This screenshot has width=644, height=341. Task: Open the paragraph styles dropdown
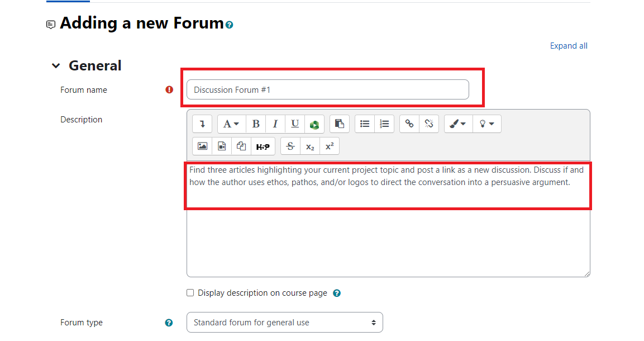click(x=231, y=124)
